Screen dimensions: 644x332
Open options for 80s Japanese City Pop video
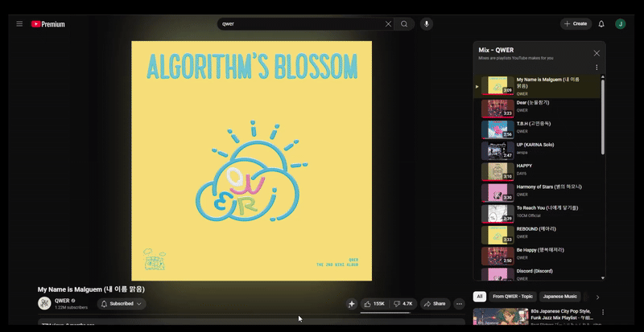[602, 312]
